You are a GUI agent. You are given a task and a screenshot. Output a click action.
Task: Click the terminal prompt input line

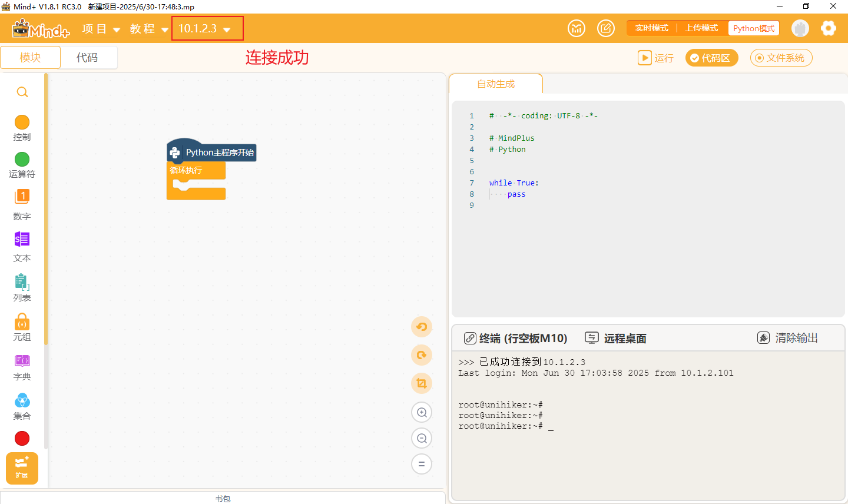pyautogui.click(x=506, y=426)
